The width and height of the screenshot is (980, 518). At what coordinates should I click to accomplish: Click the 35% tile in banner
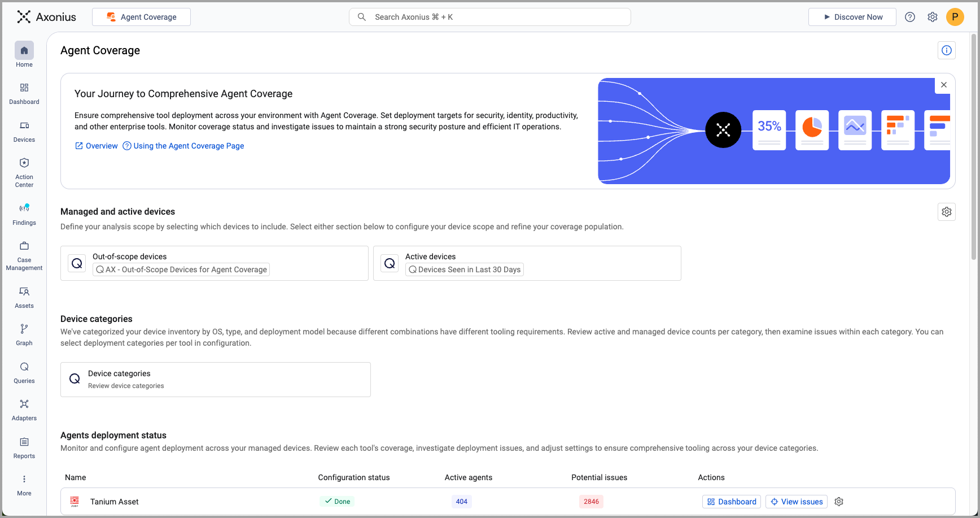(x=769, y=130)
